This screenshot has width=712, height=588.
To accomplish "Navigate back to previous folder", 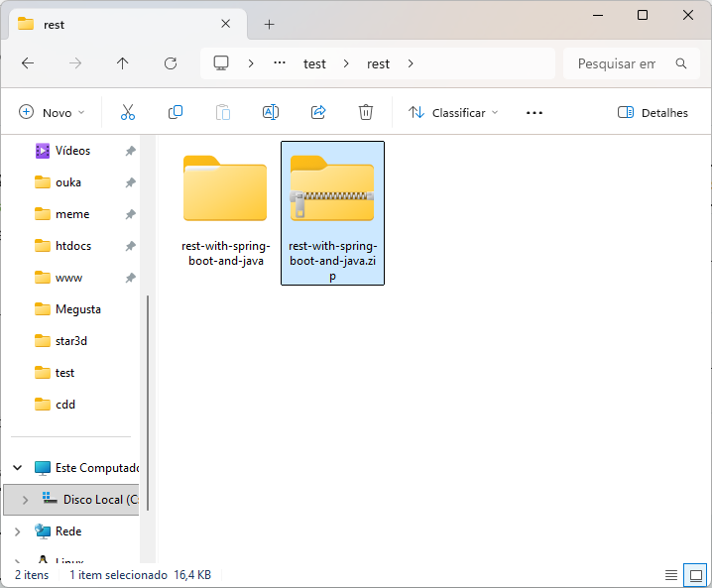I will [28, 63].
